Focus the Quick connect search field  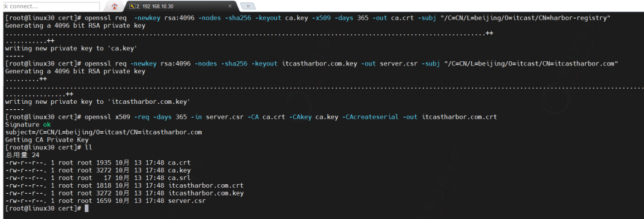50,7
